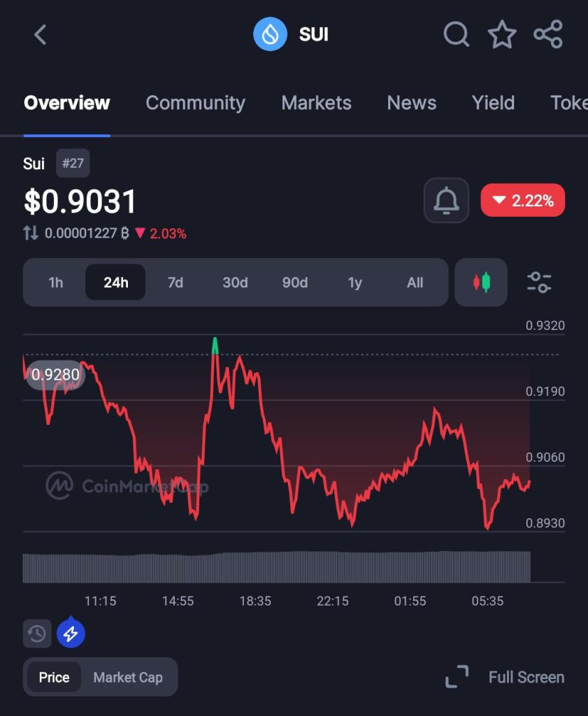Tap the Full Screen label
Viewport: 588px width, 716px height.
click(x=526, y=677)
